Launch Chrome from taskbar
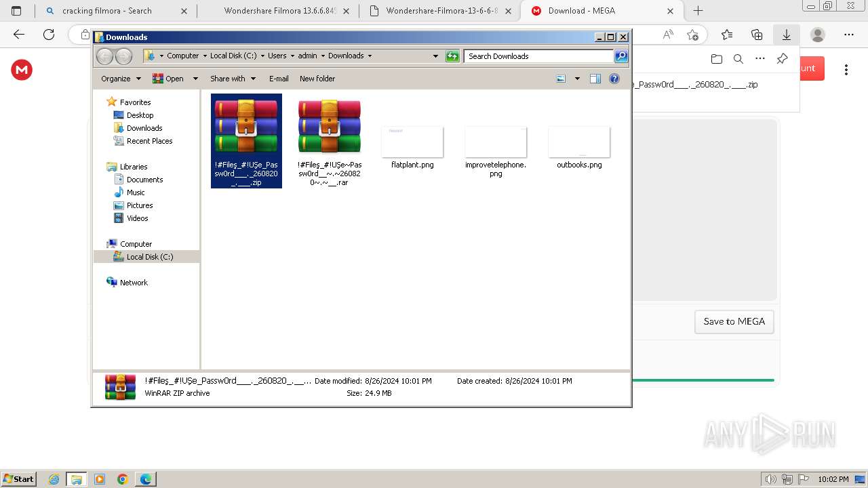This screenshot has height=488, width=868. [x=123, y=479]
